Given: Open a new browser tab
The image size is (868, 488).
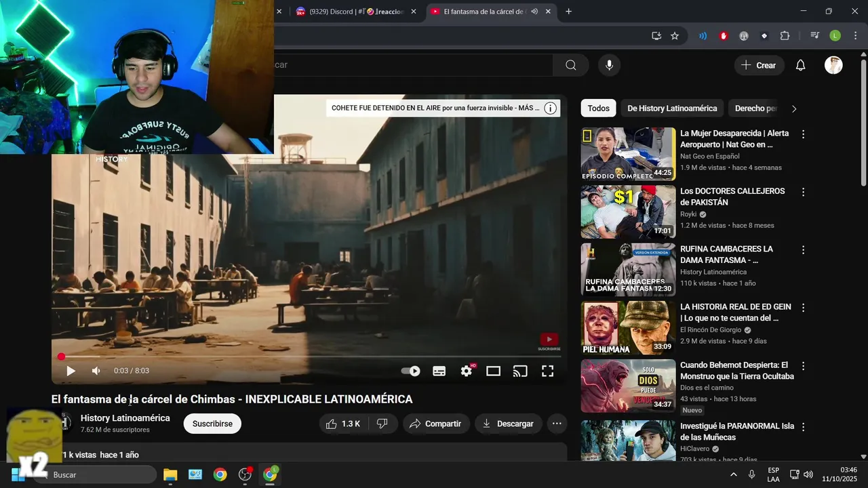Looking at the screenshot, I should click(568, 12).
